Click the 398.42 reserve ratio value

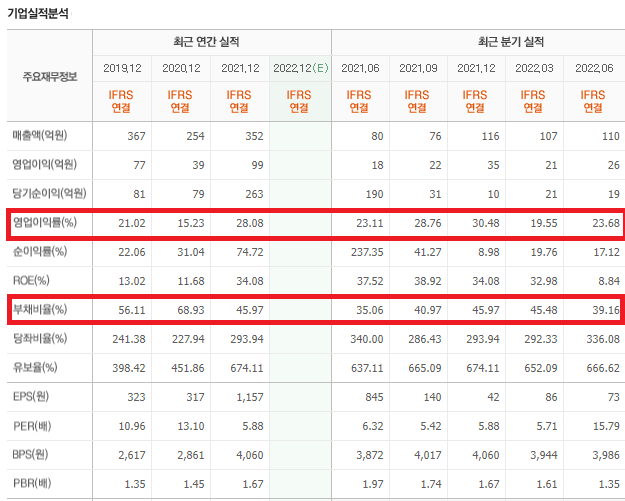click(x=129, y=368)
